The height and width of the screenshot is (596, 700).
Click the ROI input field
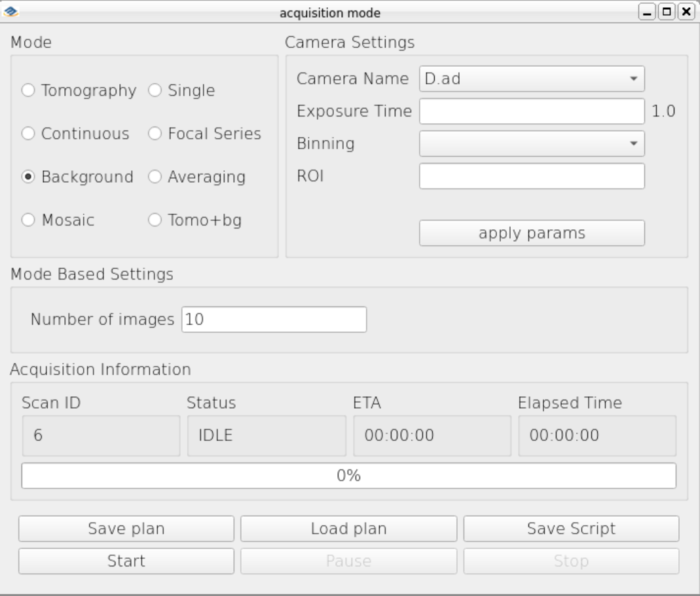tap(532, 176)
